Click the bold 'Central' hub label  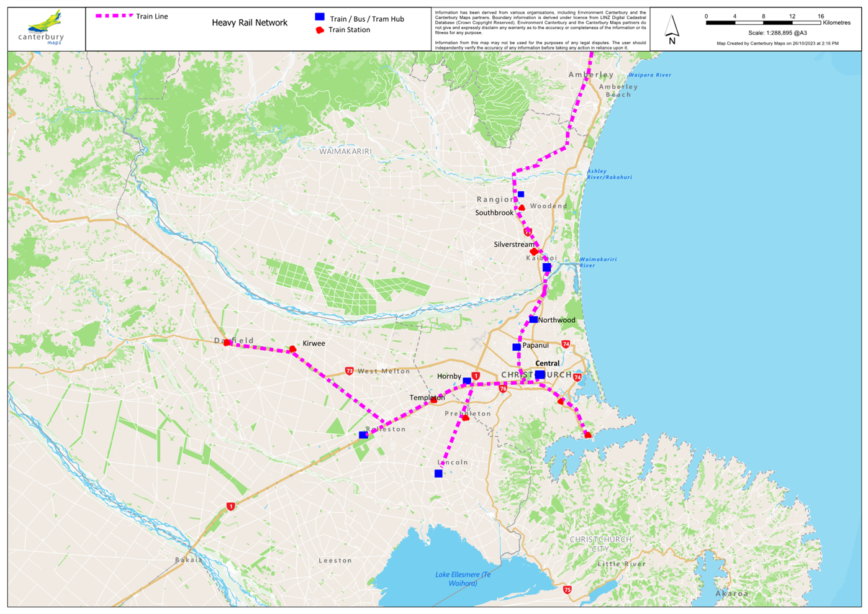(547, 364)
